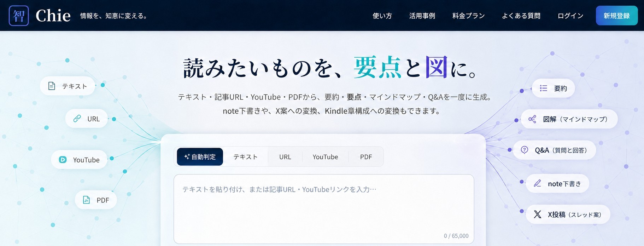Click the Chie brand name text
The height and width of the screenshot is (246, 644).
pos(53,16)
